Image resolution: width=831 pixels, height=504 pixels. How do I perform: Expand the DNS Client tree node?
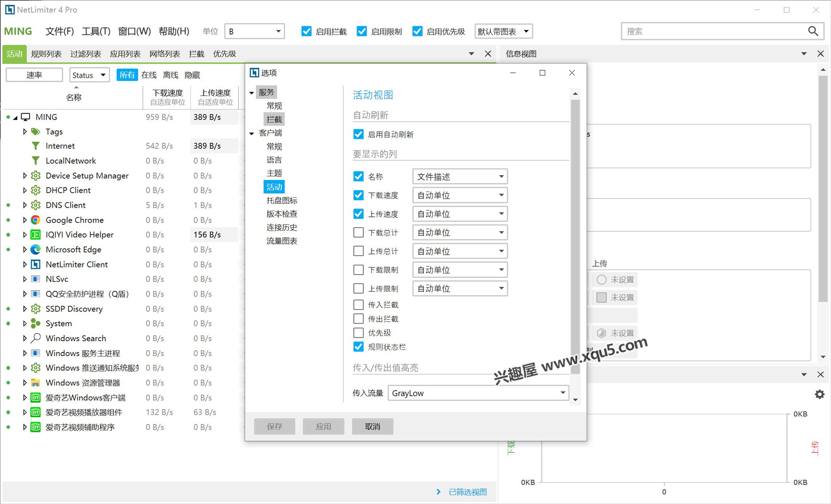[25, 205]
